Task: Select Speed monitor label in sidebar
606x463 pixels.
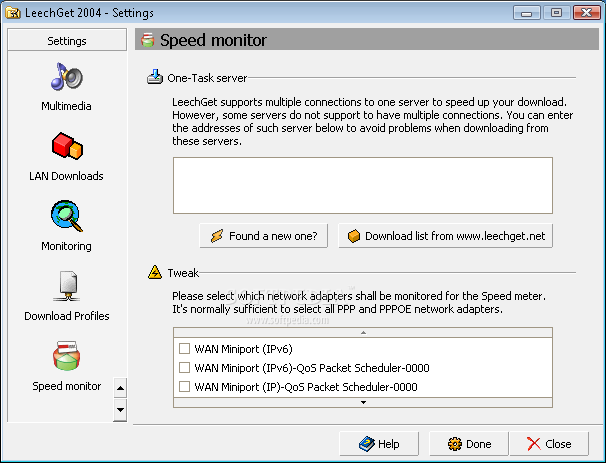Action: click(66, 386)
